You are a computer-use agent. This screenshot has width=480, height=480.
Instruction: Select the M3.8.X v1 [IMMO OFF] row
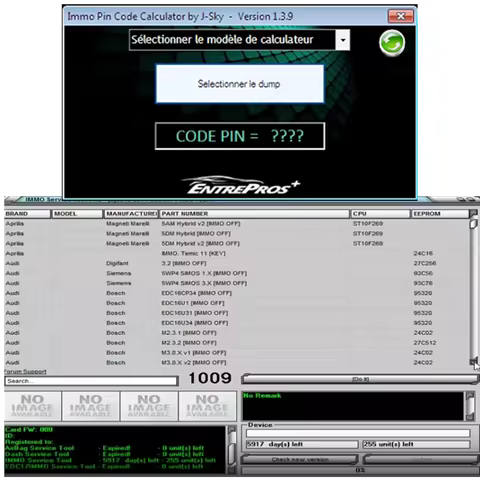coord(237,353)
